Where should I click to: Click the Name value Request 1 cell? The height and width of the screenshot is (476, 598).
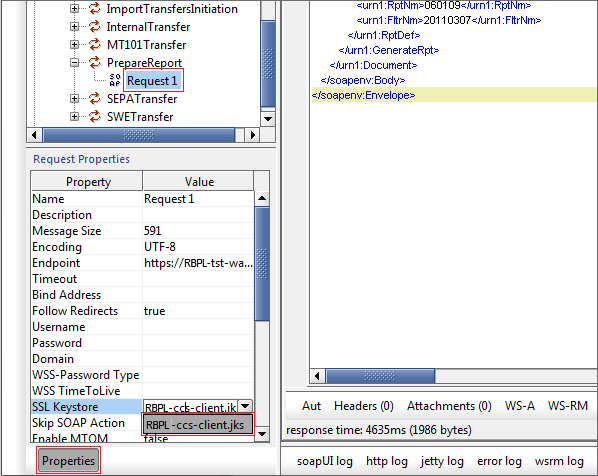(x=198, y=199)
